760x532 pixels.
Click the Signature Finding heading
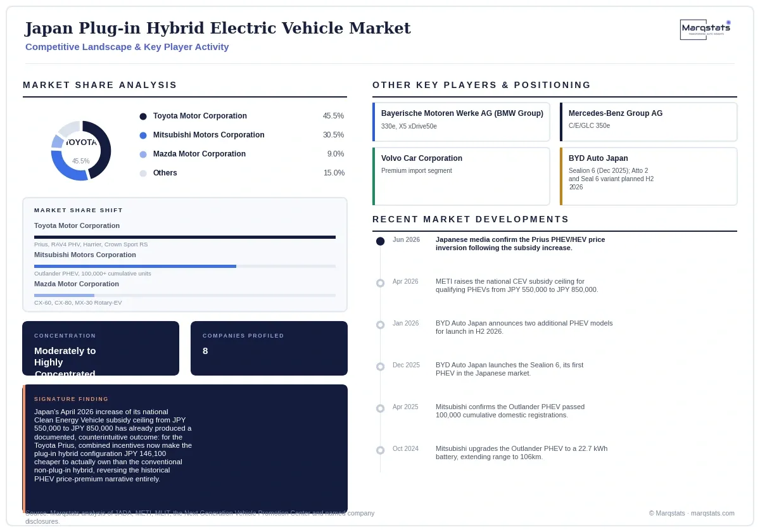[72, 399]
